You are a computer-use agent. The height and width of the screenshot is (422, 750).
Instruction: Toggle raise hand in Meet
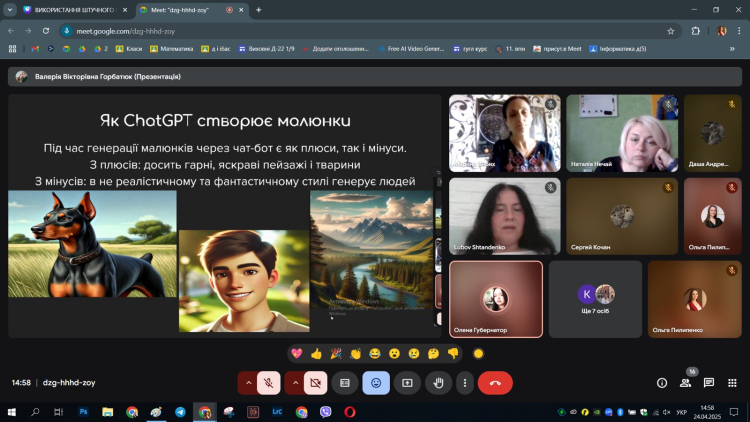pos(437,382)
